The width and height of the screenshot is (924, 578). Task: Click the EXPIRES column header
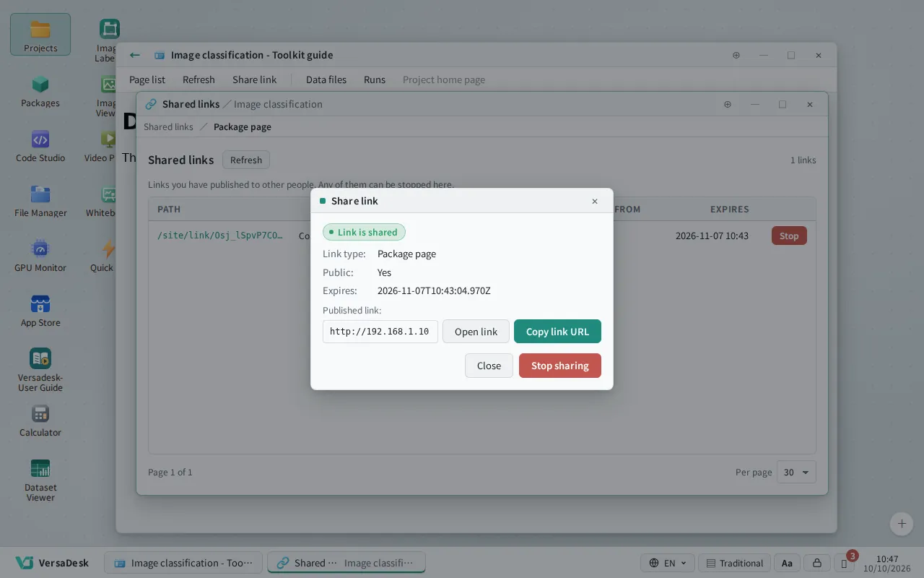point(729,209)
